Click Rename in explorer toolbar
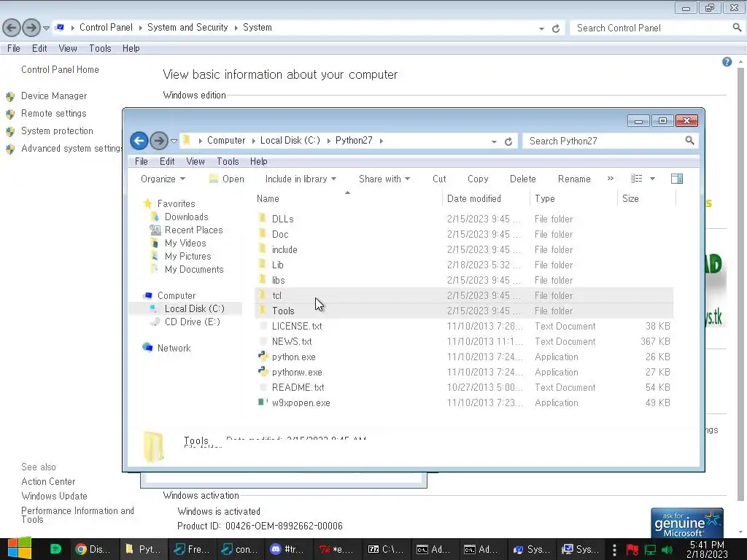This screenshot has height=560, width=747. click(574, 179)
